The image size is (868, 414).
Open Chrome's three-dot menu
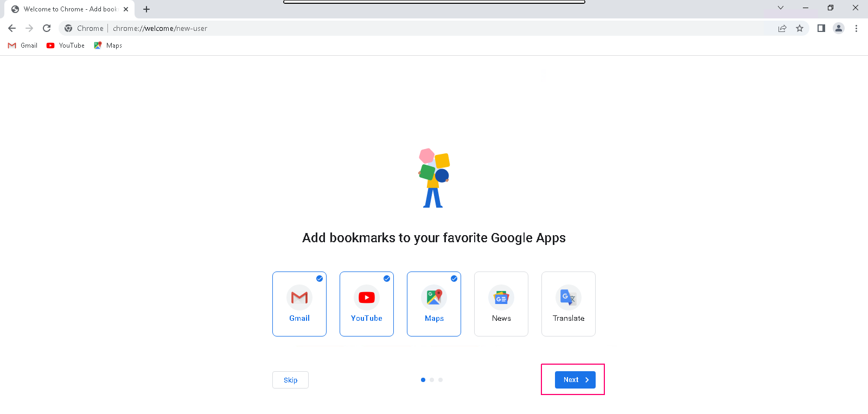click(856, 28)
